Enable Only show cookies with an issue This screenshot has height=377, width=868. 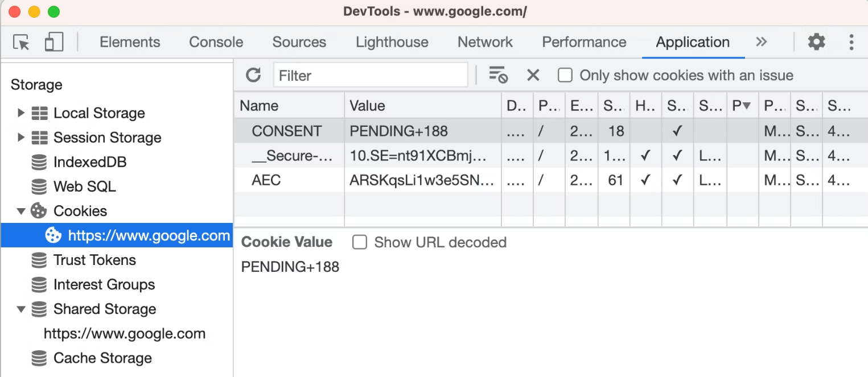pos(565,75)
